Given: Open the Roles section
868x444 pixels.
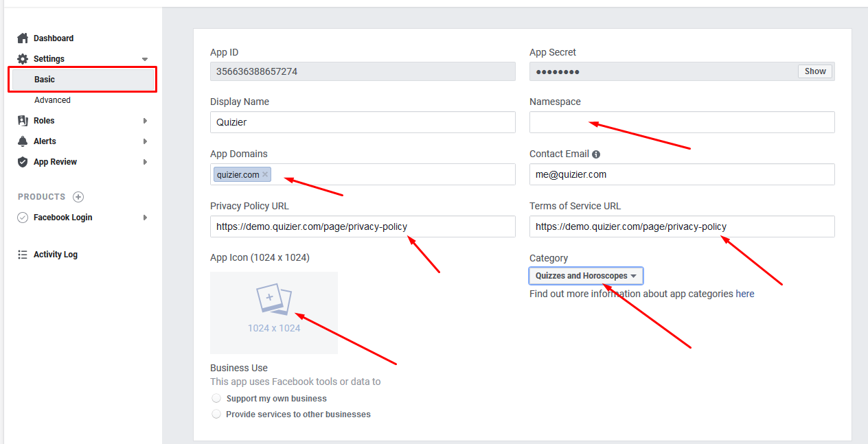Looking at the screenshot, I should [44, 121].
